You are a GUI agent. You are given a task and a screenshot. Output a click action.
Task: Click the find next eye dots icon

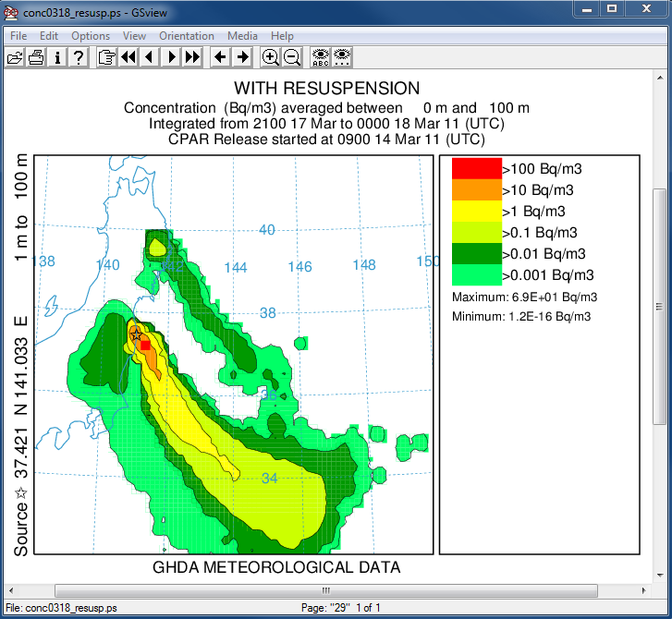click(x=342, y=57)
